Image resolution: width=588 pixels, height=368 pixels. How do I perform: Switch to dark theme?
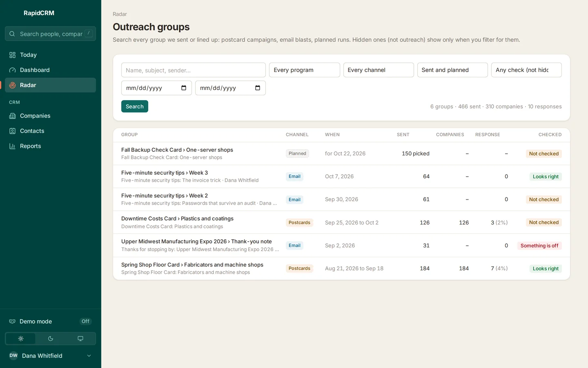pos(51,339)
